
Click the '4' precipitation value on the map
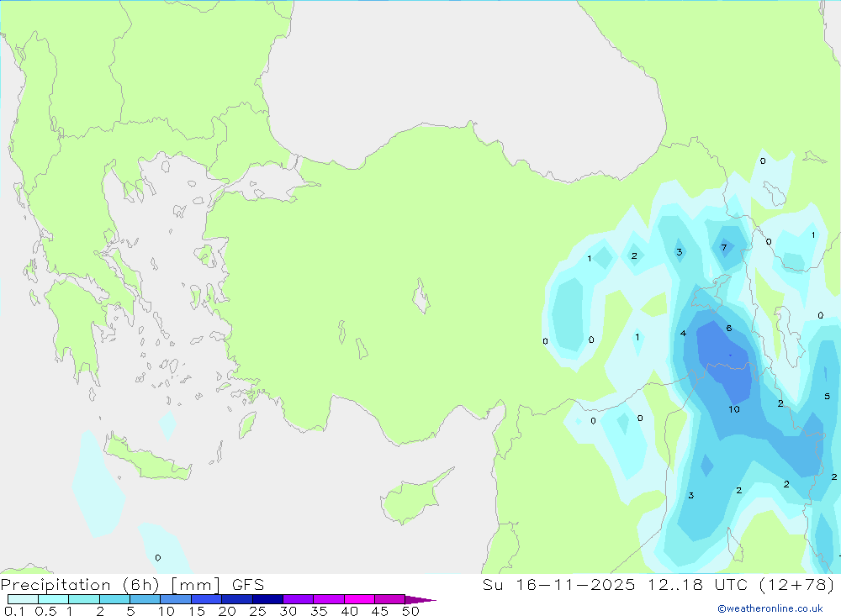(x=683, y=333)
